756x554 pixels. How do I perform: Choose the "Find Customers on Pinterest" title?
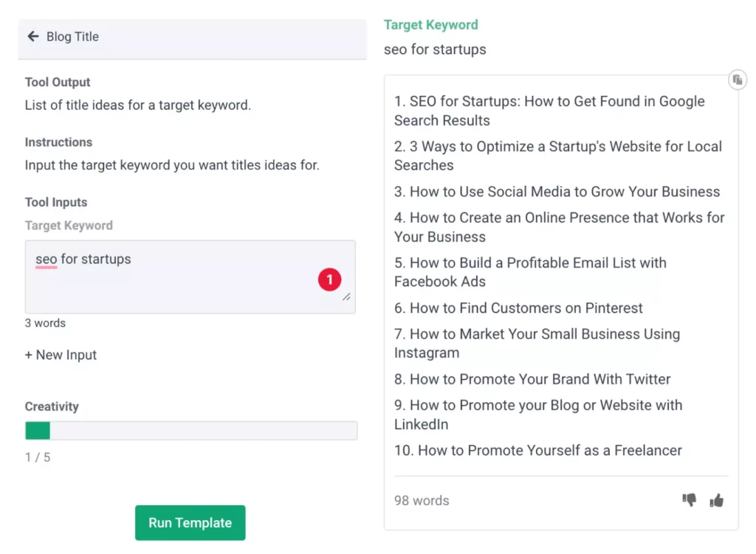(x=518, y=308)
